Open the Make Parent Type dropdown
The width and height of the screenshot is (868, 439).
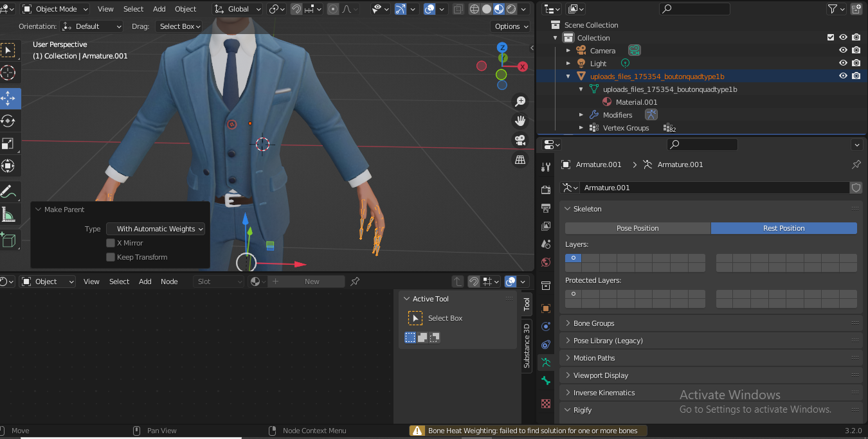click(x=156, y=229)
